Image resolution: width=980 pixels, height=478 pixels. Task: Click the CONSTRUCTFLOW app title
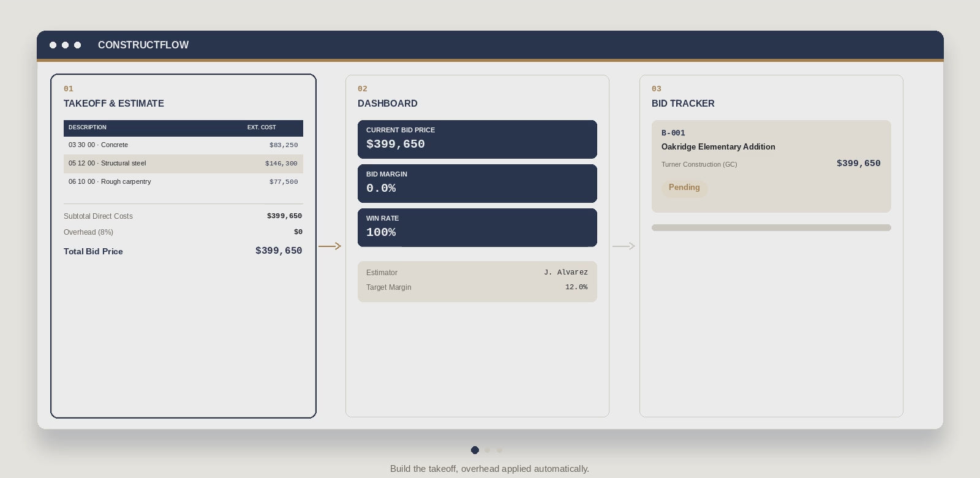pos(143,45)
